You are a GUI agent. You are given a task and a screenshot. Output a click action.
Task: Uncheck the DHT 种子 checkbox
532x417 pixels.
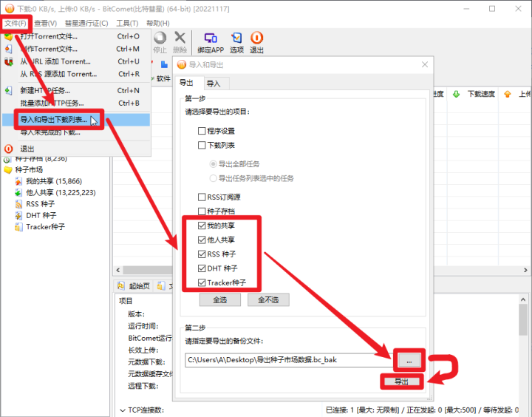click(202, 268)
